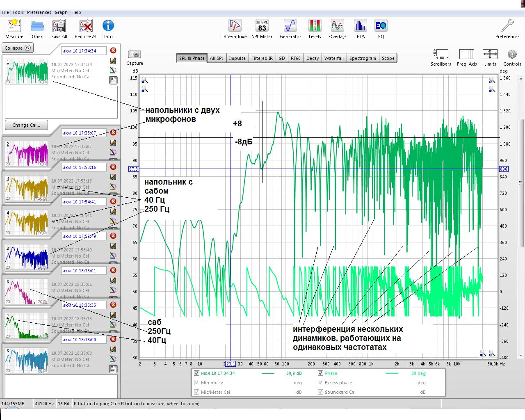Toggle the Phase trace checkbox
This screenshot has height=420, width=525.
tap(321, 373)
